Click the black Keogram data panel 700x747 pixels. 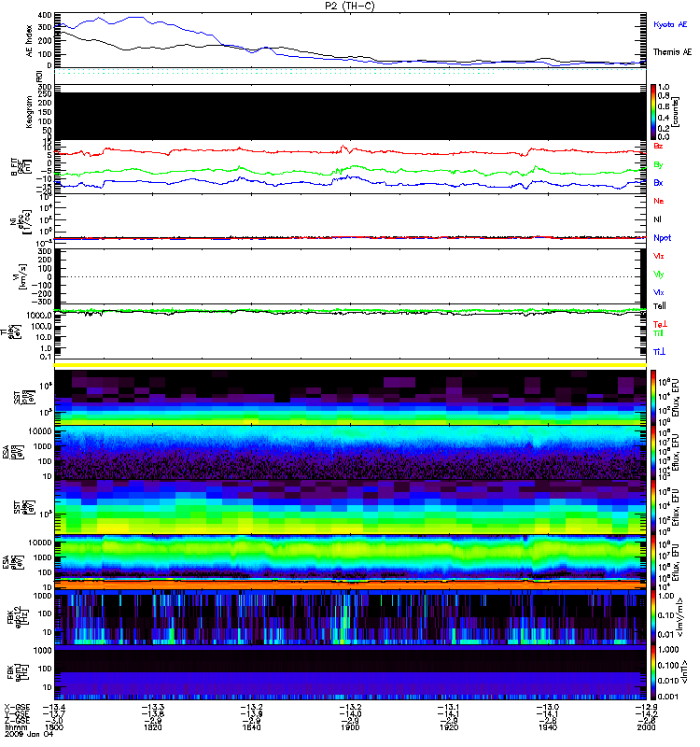pyautogui.click(x=351, y=116)
